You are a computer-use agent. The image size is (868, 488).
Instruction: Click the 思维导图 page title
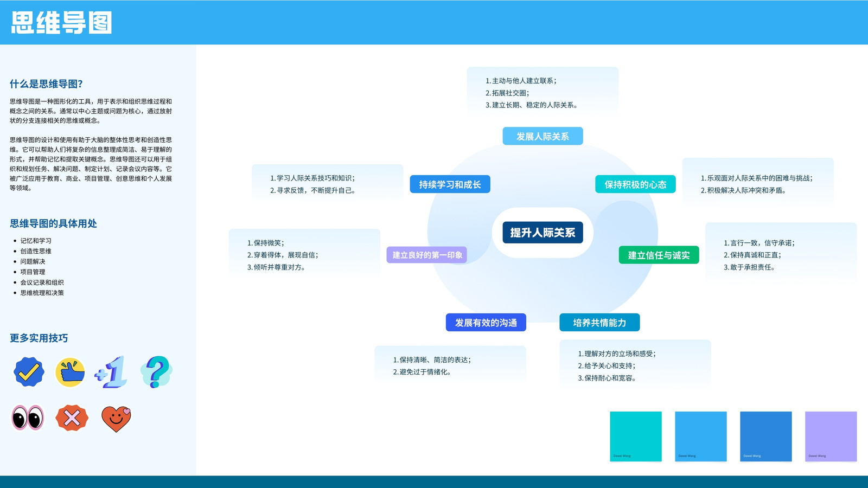(x=61, y=23)
